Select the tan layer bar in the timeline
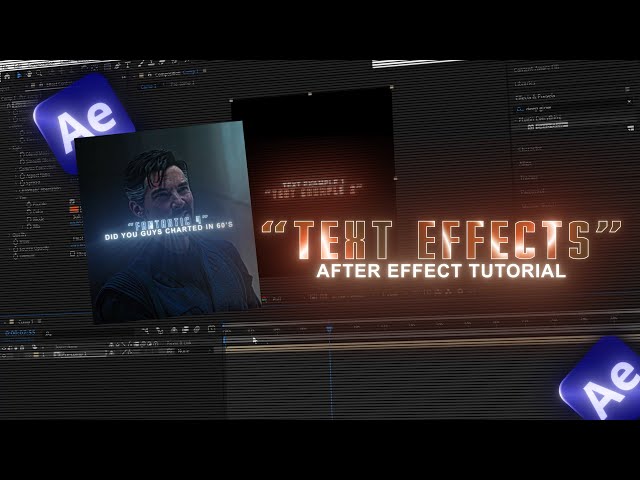The image size is (640, 480). click(x=432, y=345)
